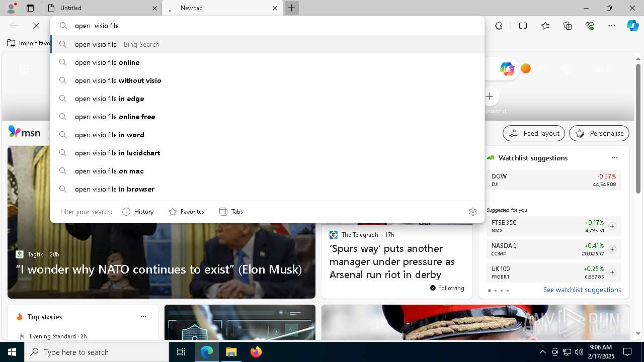Click Import favorites bookmark
This screenshot has height=362, width=644.
tap(29, 43)
